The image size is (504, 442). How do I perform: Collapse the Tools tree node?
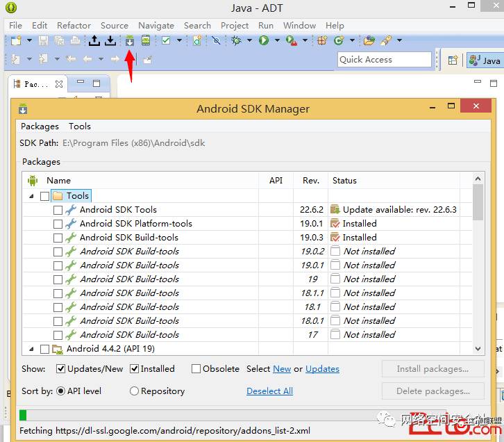point(31,196)
